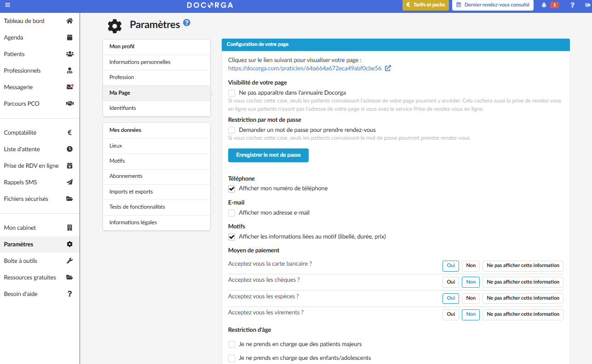This screenshot has width=592, height=364.
Task: Select 'Oui' for accepting chèques
Action: [451, 282]
